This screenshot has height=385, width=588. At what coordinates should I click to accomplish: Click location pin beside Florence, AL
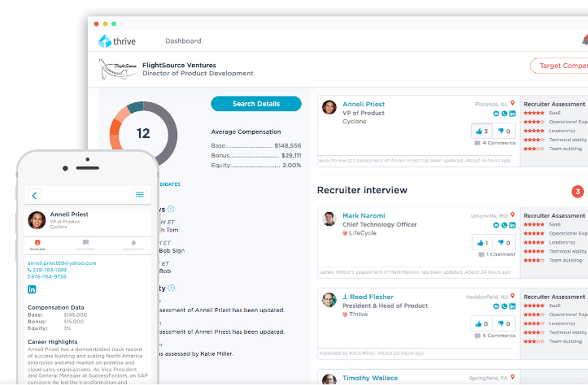pos(512,103)
